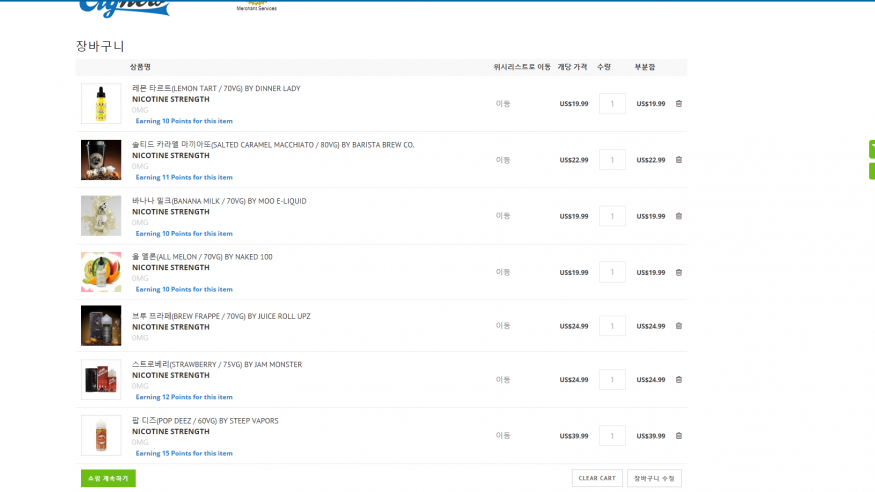Click the Clear Cart button
This screenshot has width=875, height=492.
597,478
